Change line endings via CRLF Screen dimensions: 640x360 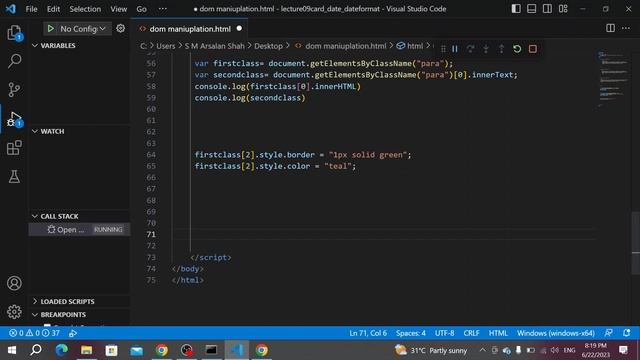pos(471,333)
